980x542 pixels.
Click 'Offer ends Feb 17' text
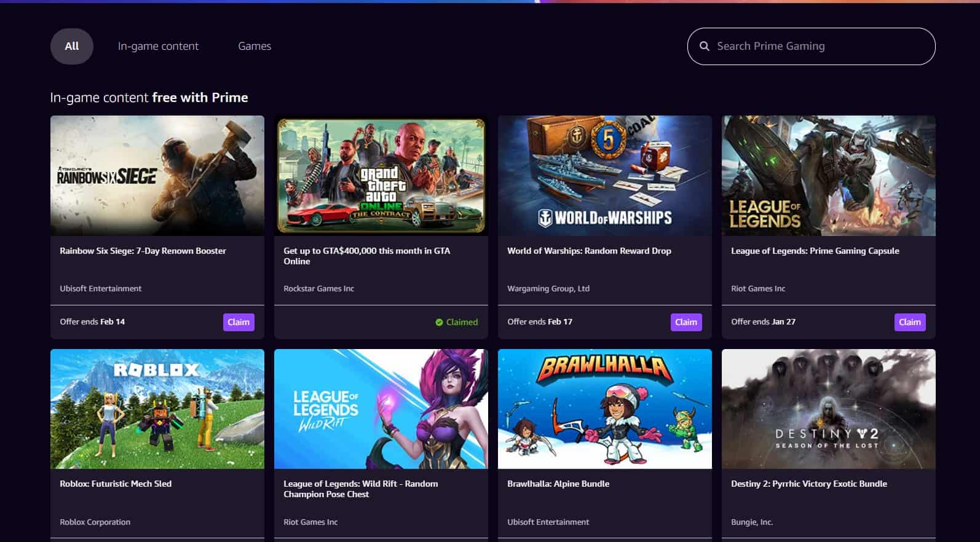tap(540, 321)
